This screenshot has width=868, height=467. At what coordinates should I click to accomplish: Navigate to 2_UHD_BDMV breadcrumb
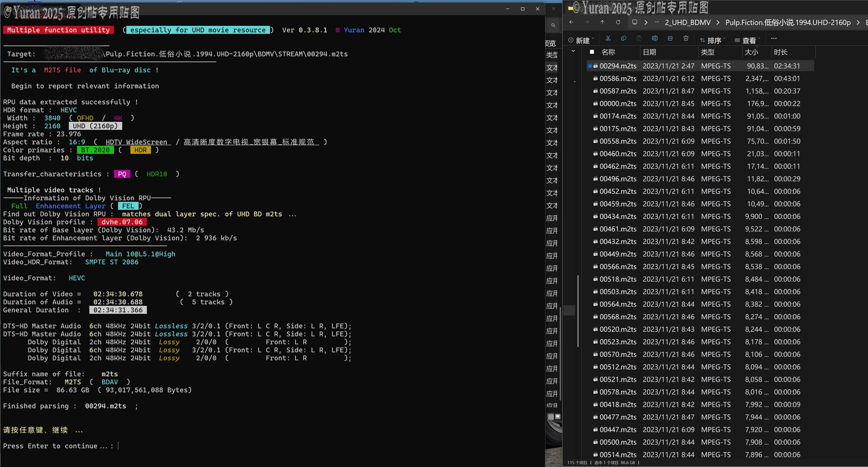tap(688, 22)
